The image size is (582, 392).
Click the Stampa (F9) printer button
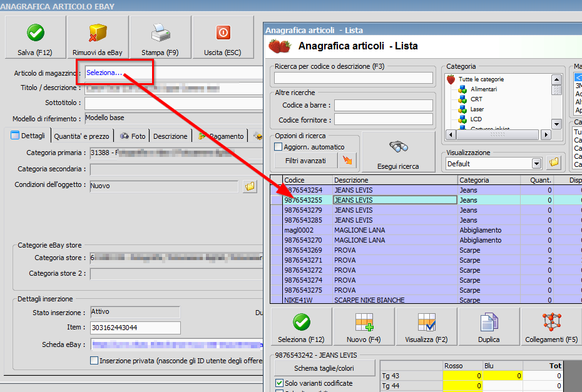(x=160, y=38)
